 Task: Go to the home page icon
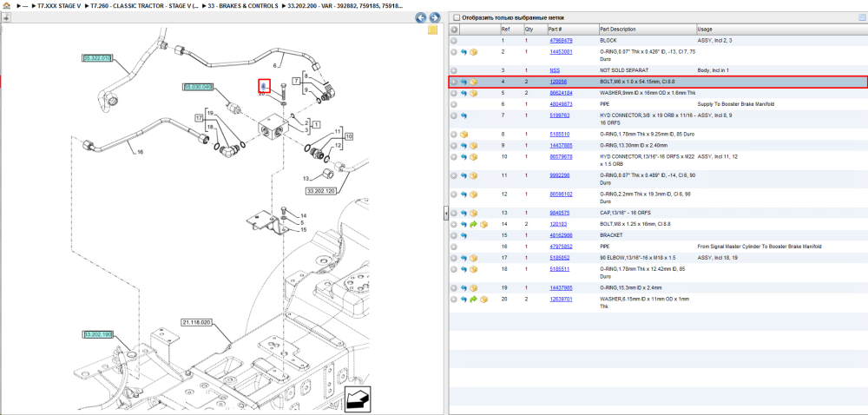[7, 5]
